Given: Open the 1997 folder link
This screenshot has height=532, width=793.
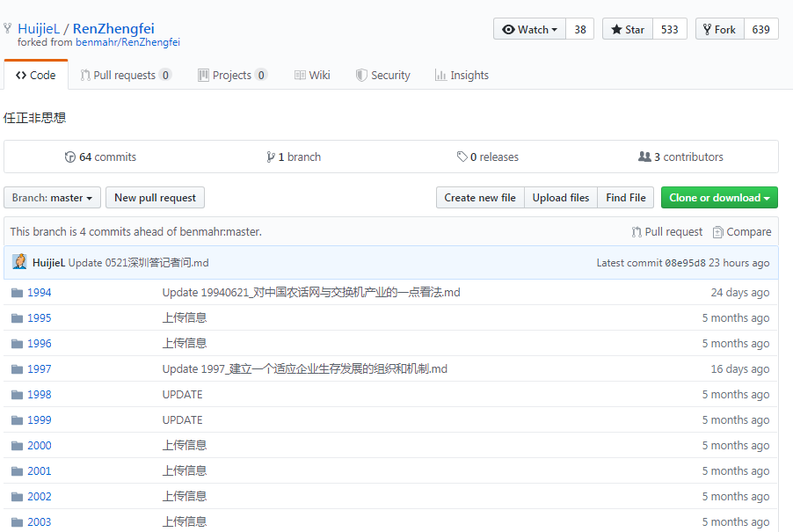Looking at the screenshot, I should click(x=39, y=369).
